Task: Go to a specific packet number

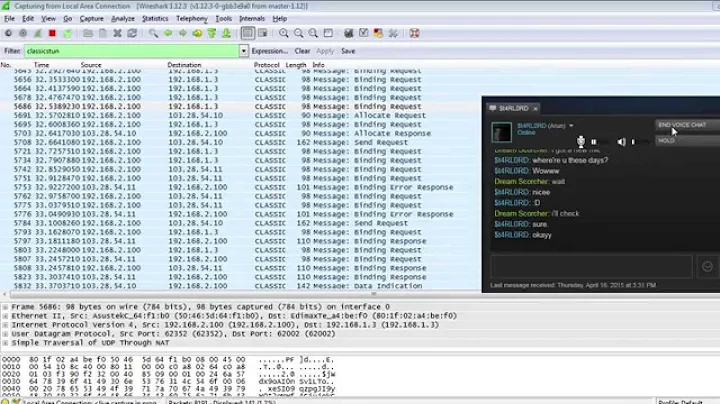Action: (x=197, y=33)
